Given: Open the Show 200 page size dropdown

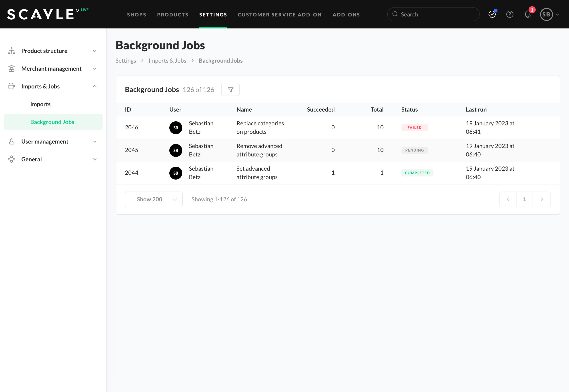Looking at the screenshot, I should (x=154, y=199).
